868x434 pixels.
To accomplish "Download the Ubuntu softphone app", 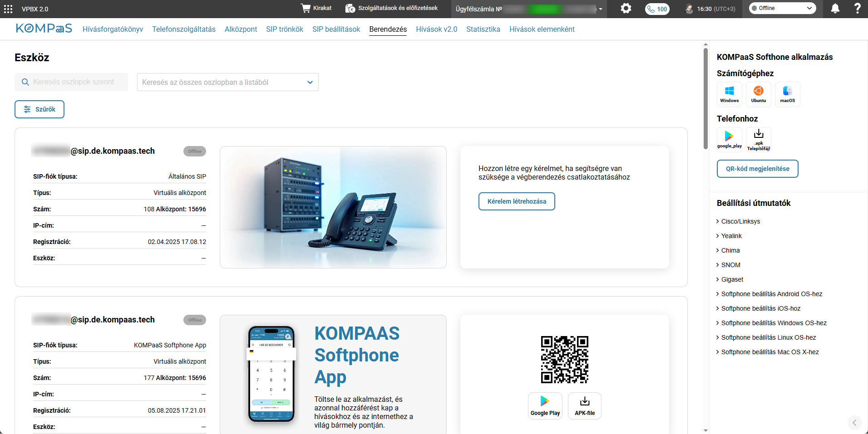I will coord(758,94).
